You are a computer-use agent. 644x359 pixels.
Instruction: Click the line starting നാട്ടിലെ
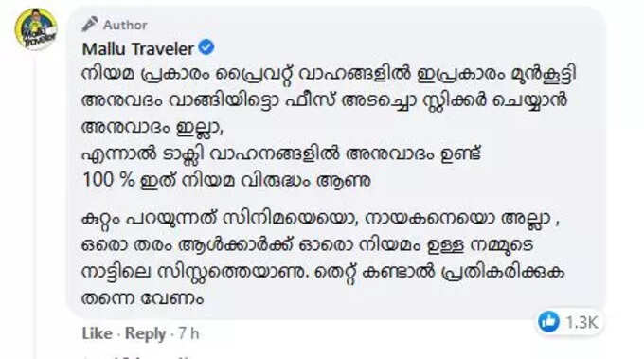(323, 273)
